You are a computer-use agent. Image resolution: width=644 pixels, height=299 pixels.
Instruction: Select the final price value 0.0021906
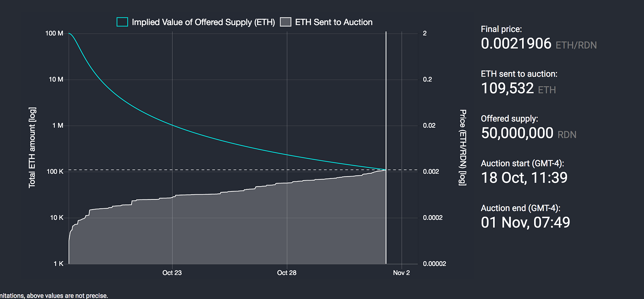[516, 44]
